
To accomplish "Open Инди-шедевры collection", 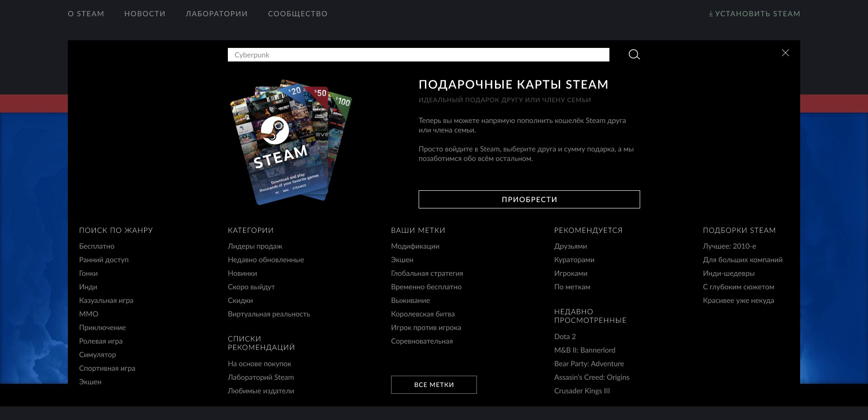I will point(729,274).
